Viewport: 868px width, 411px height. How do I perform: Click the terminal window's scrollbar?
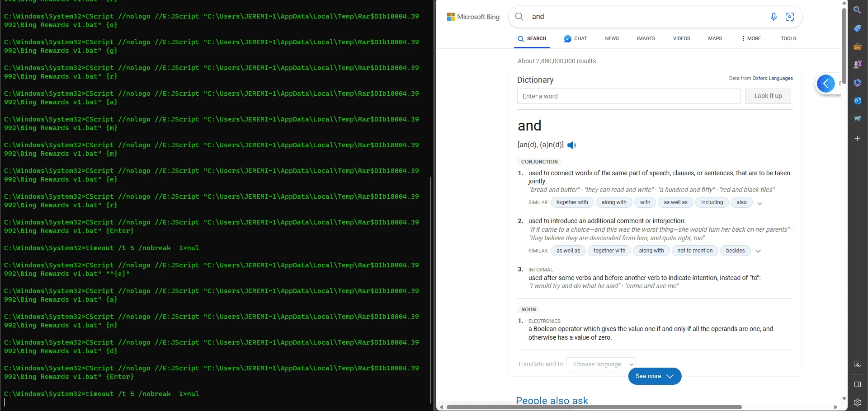click(x=431, y=289)
